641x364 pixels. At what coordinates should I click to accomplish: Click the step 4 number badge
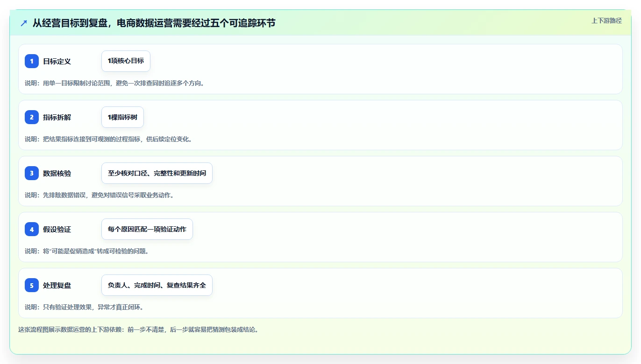(x=32, y=229)
